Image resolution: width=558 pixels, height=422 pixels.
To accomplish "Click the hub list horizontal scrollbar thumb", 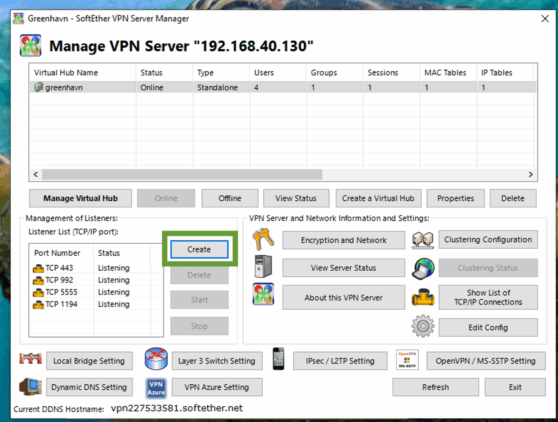I will (x=182, y=174).
